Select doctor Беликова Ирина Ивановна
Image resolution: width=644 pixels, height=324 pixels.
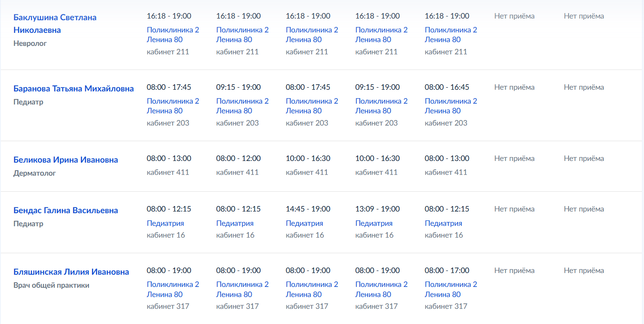(x=66, y=160)
